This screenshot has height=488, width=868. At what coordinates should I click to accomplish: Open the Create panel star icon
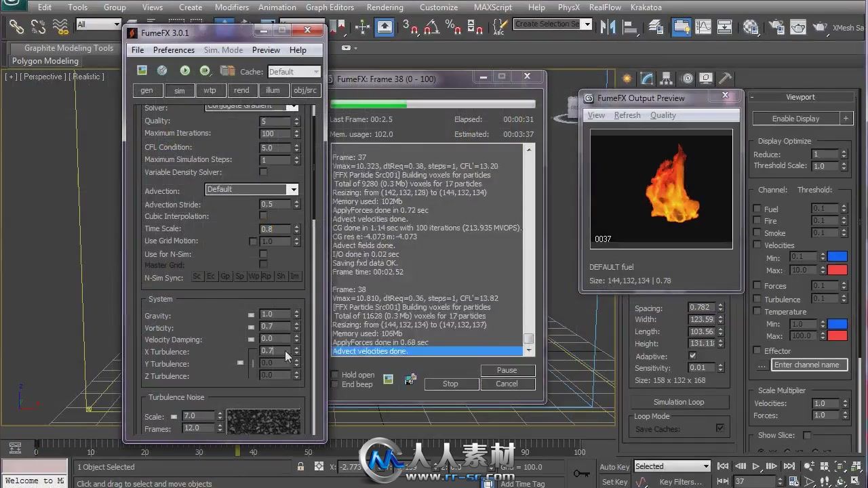click(x=627, y=79)
